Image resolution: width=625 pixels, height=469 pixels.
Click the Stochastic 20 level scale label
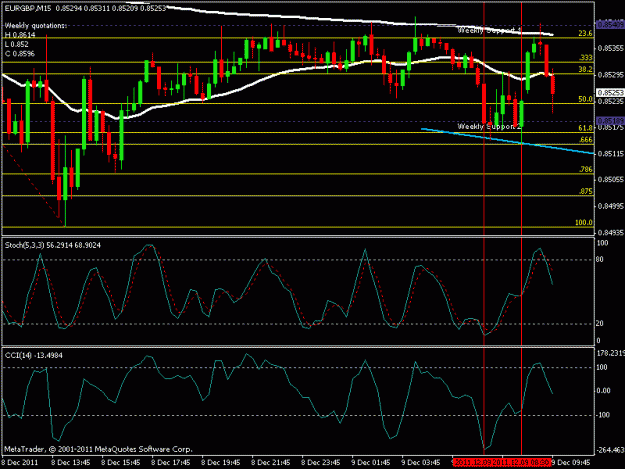pos(599,324)
